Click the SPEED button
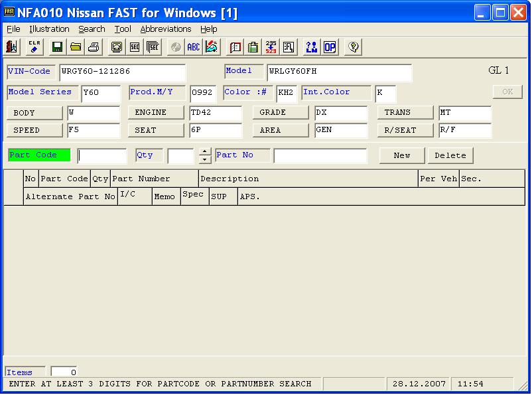The height and width of the screenshot is (395, 532). pos(34,130)
